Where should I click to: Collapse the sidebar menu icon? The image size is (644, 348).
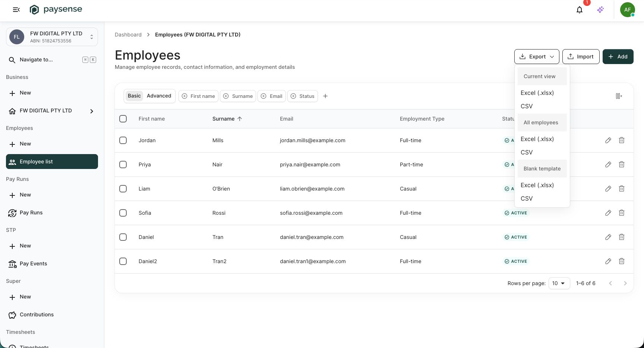(16, 10)
